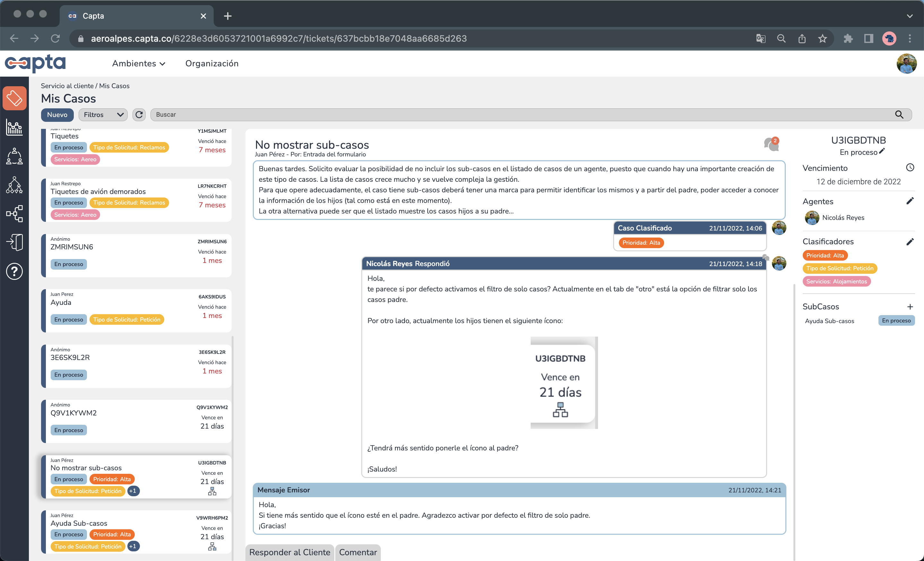Open the Ambientes dropdown menu
Image resolution: width=924 pixels, height=561 pixels.
coord(138,63)
